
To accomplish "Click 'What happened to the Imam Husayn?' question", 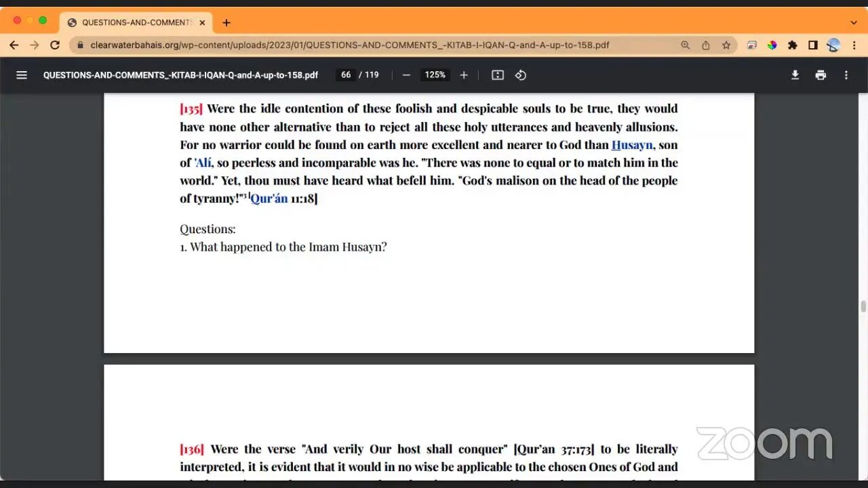I will point(288,247).
